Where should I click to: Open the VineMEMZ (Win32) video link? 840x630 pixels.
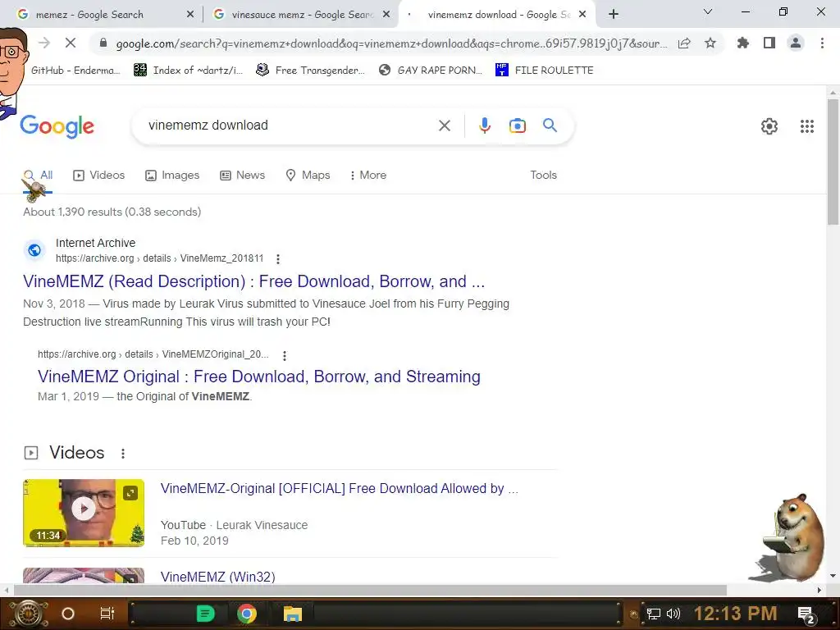(217, 577)
